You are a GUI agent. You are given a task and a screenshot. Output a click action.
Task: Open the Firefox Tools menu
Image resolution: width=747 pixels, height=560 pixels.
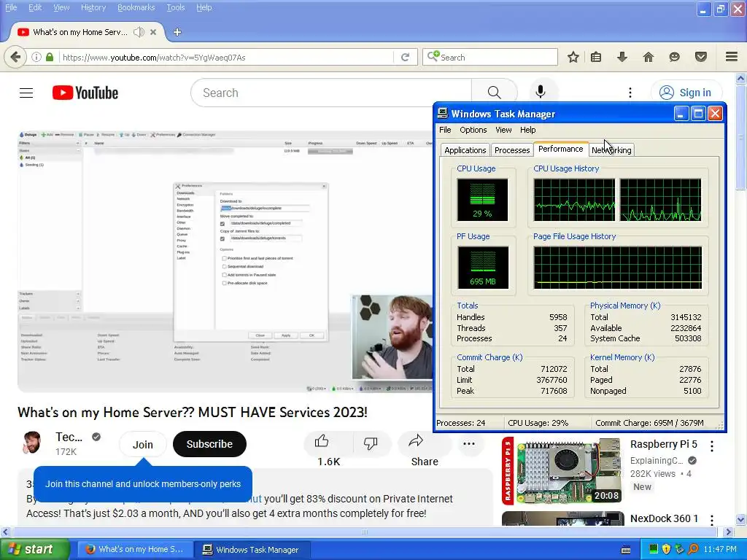pyautogui.click(x=175, y=7)
